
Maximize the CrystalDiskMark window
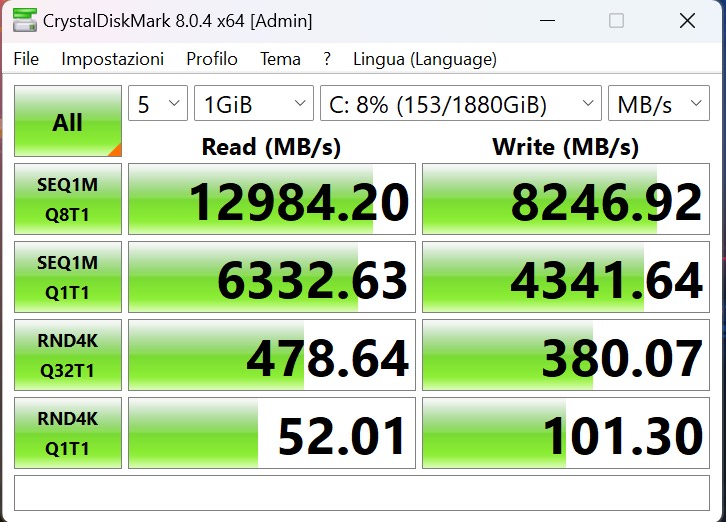coord(616,21)
